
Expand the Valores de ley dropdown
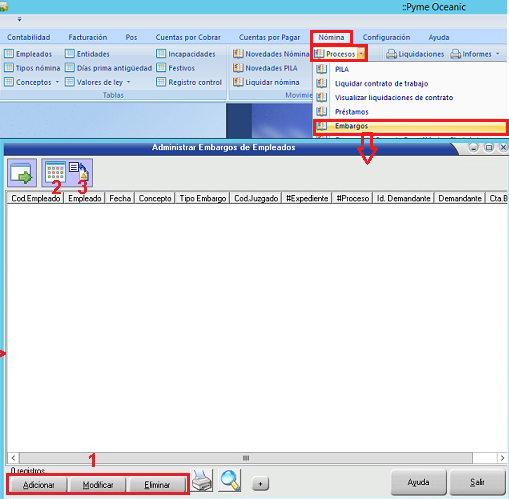click(x=128, y=82)
